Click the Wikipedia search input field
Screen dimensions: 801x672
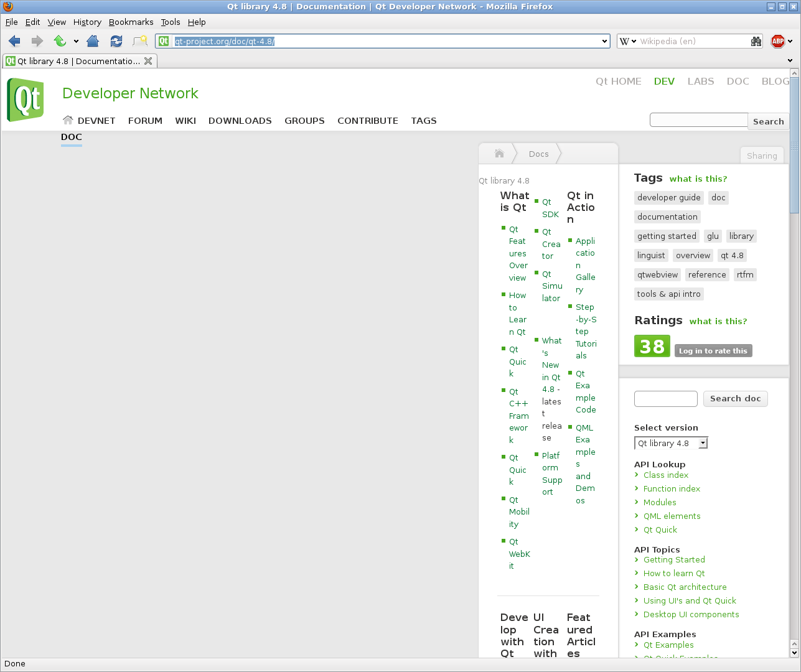(693, 41)
